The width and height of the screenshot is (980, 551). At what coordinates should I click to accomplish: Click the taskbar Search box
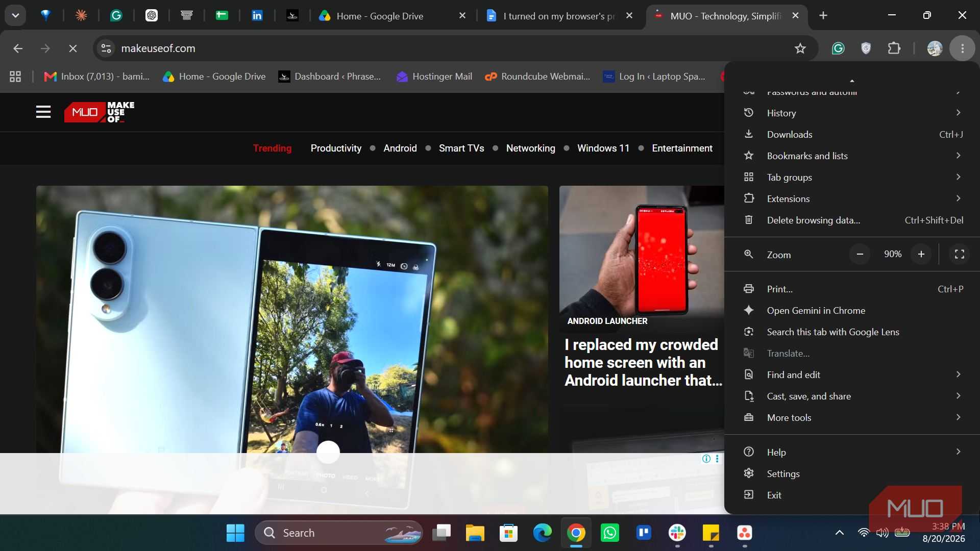tap(339, 533)
